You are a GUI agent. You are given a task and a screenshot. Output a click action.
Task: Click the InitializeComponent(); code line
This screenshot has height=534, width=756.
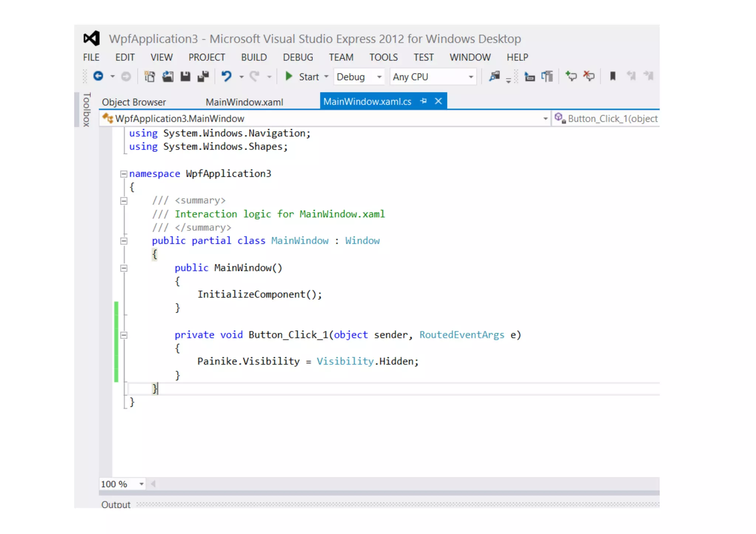pos(260,294)
